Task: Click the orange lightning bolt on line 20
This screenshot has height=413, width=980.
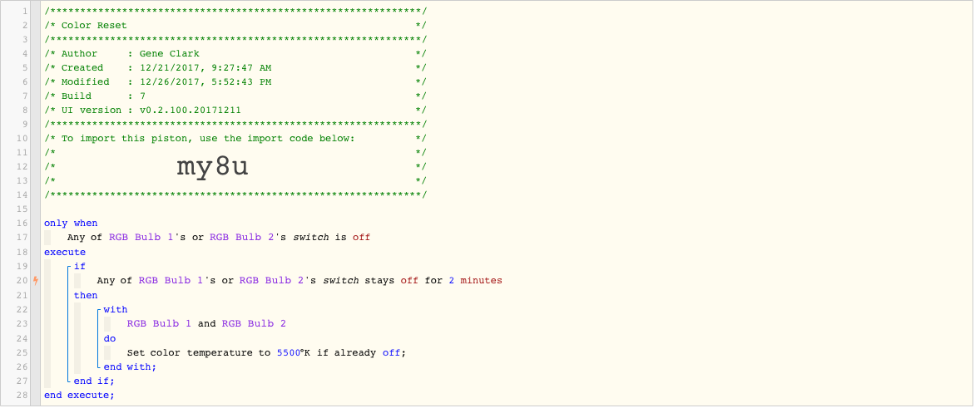Action: [x=36, y=281]
